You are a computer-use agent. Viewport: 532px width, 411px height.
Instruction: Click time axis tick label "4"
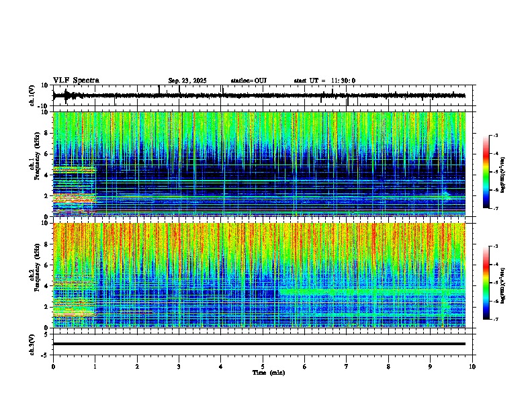pyautogui.click(x=221, y=367)
